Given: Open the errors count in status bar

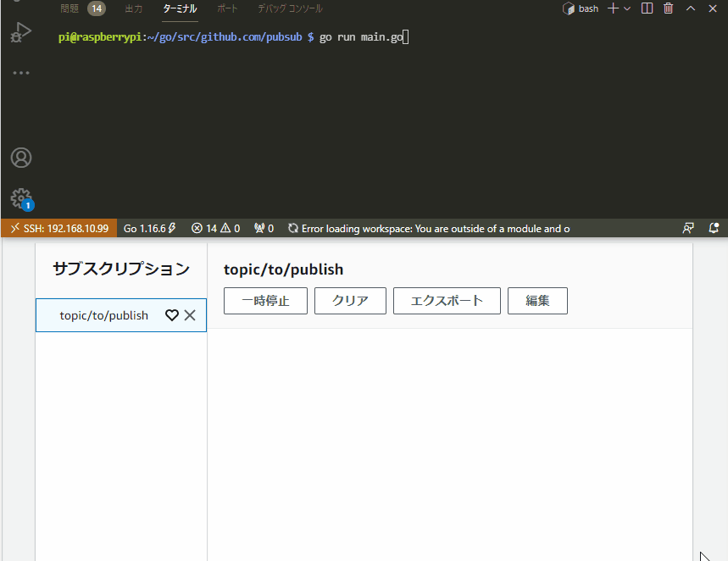Looking at the screenshot, I should 204,229.
